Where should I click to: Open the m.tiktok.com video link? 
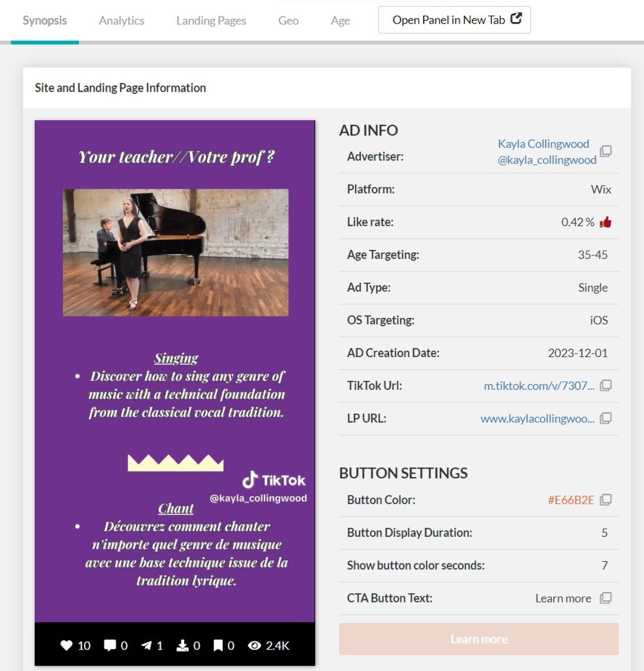[x=538, y=386]
